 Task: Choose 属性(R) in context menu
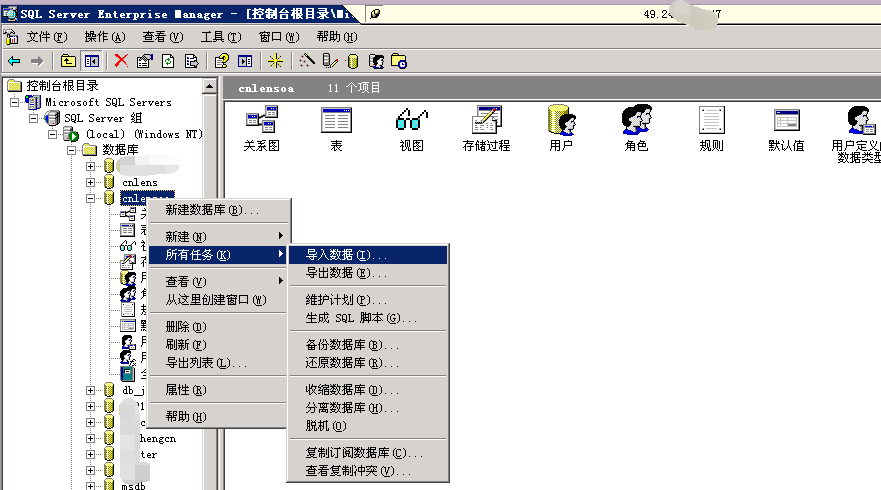click(219, 389)
